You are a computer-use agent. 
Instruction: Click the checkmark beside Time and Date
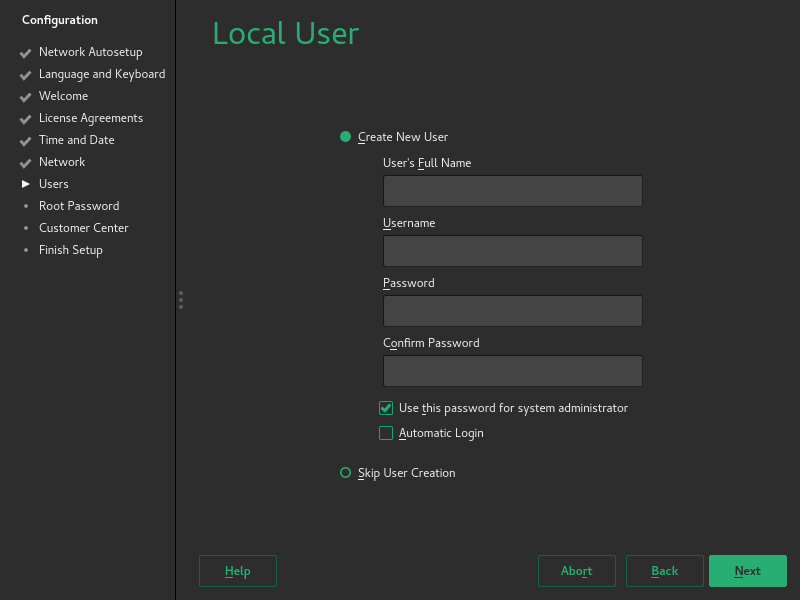[25, 140]
